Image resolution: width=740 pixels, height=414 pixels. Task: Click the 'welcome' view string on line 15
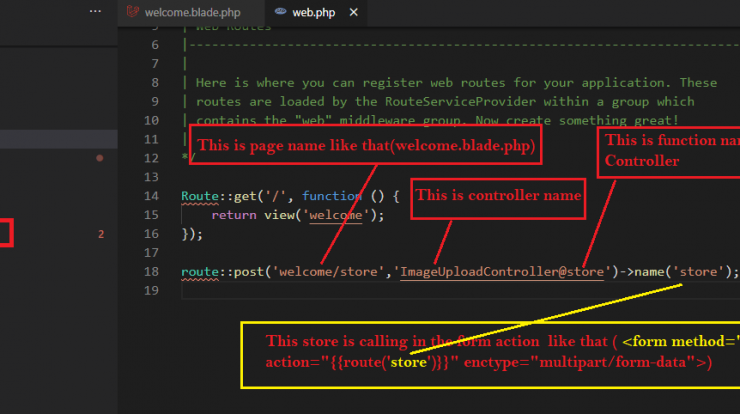coord(336,215)
